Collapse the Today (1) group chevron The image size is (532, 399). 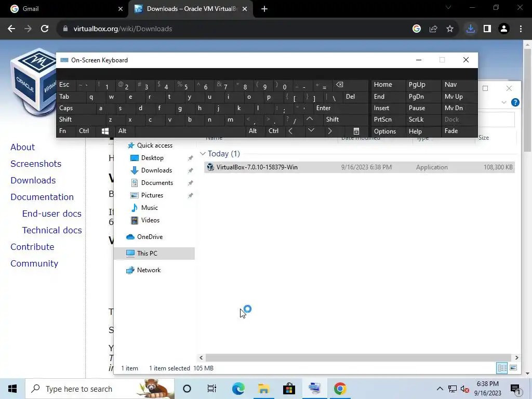coord(203,154)
